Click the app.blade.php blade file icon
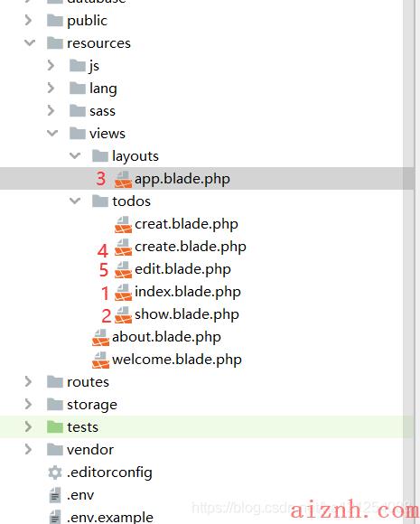 (123, 179)
